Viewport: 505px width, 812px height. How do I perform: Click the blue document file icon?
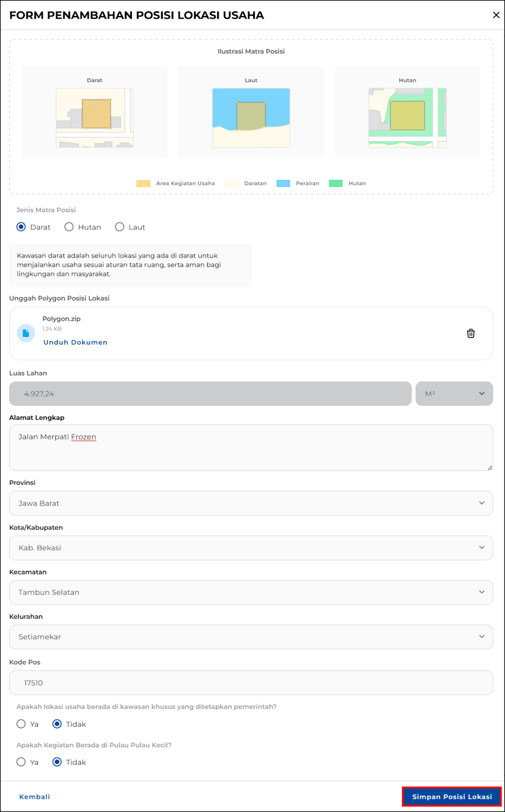coord(26,333)
